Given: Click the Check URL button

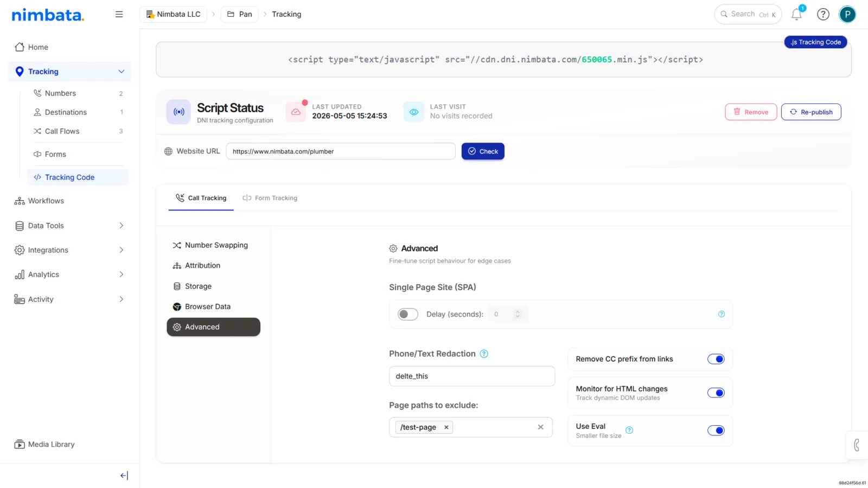Looking at the screenshot, I should (x=483, y=151).
